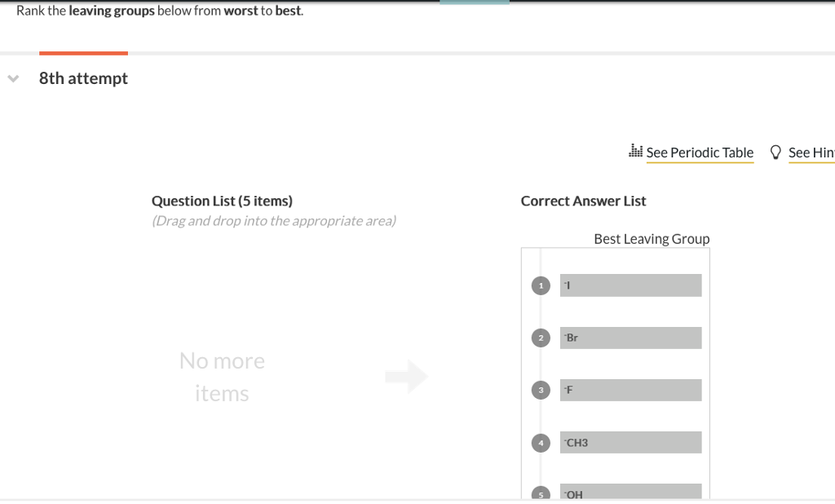Select the numbered circle marker 5

[541, 494]
